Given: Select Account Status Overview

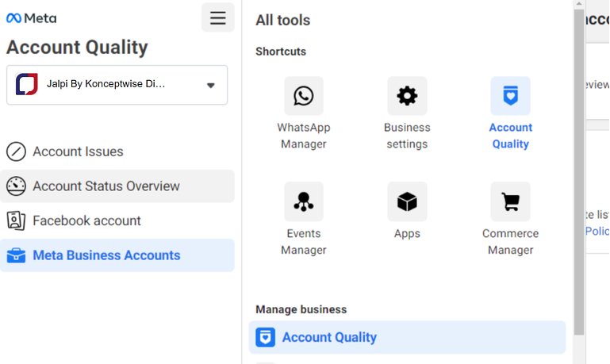Looking at the screenshot, I should pyautogui.click(x=117, y=186).
